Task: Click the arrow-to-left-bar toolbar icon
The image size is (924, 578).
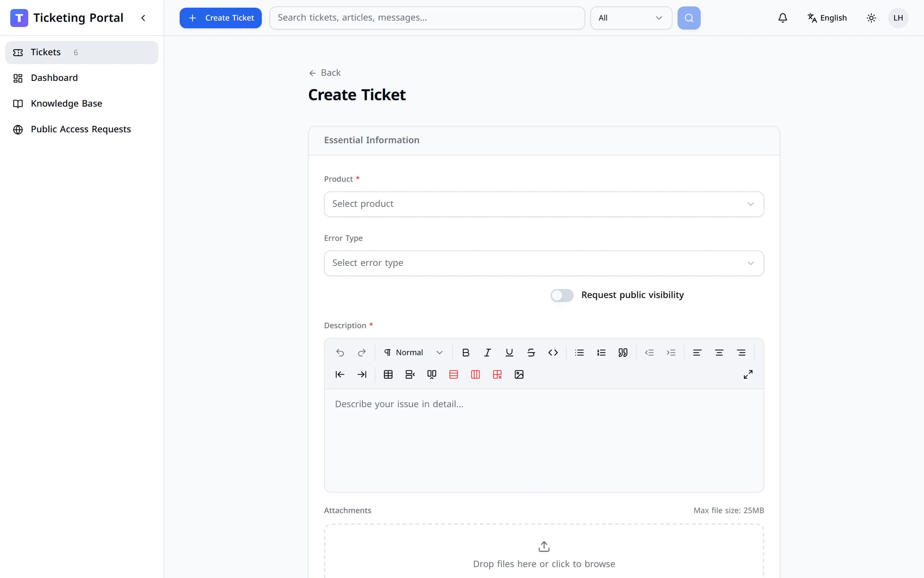Action: coord(340,375)
